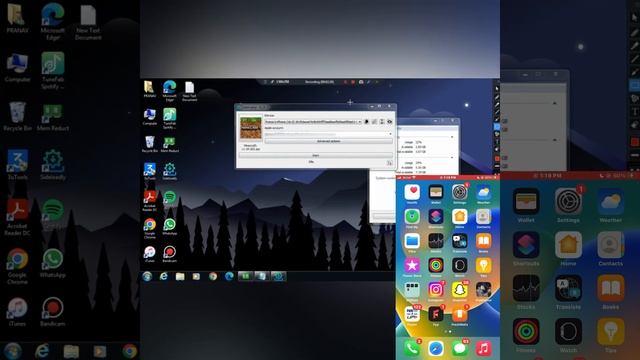Open the Health app on the iPhone home screen
The width and height of the screenshot is (640, 360).
pyautogui.click(x=412, y=192)
